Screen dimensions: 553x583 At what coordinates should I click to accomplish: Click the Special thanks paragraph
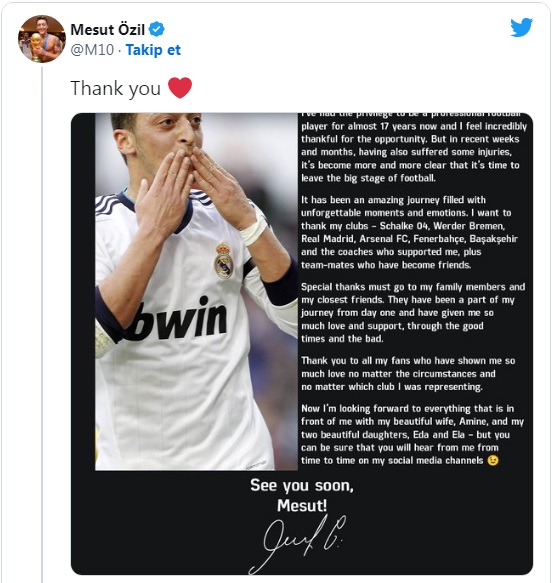(413, 313)
